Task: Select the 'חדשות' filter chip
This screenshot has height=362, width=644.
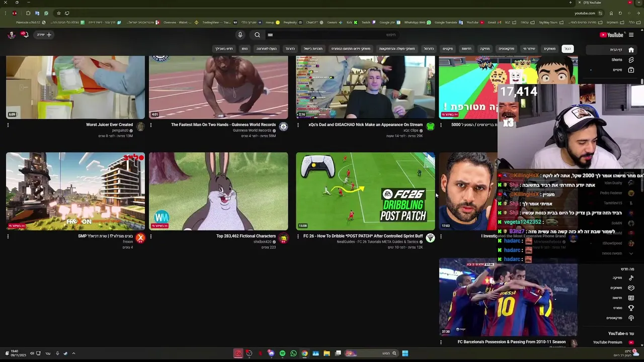Action: coord(466,49)
